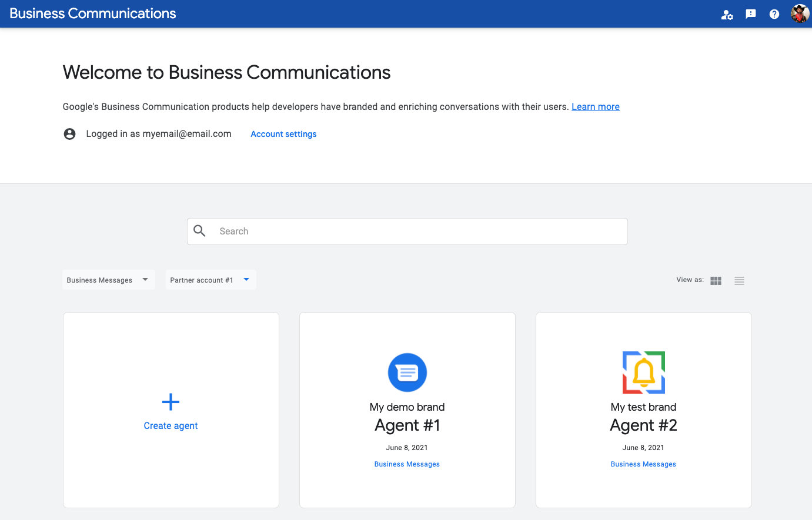Viewport: 812px width, 520px height.
Task: Click the blue plus icon
Action: pos(171,402)
